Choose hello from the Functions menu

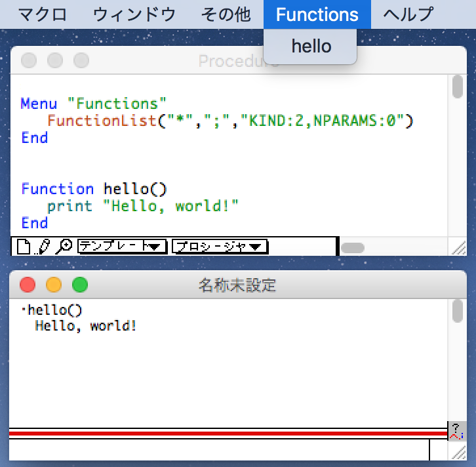point(310,46)
